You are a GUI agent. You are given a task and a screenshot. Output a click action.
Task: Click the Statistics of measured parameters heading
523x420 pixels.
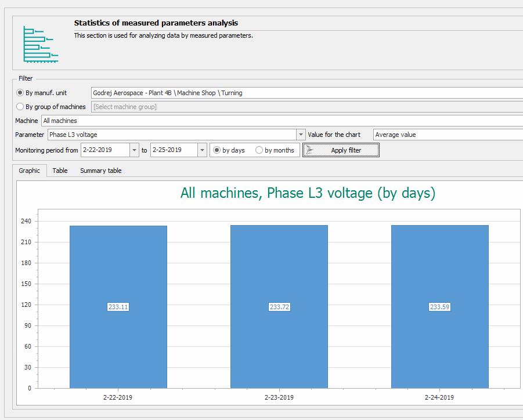[156, 23]
